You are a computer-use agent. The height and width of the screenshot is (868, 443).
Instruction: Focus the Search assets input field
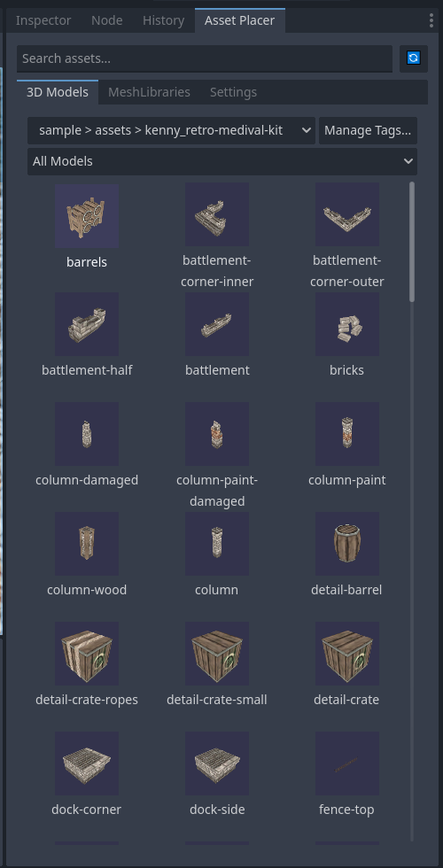205,58
